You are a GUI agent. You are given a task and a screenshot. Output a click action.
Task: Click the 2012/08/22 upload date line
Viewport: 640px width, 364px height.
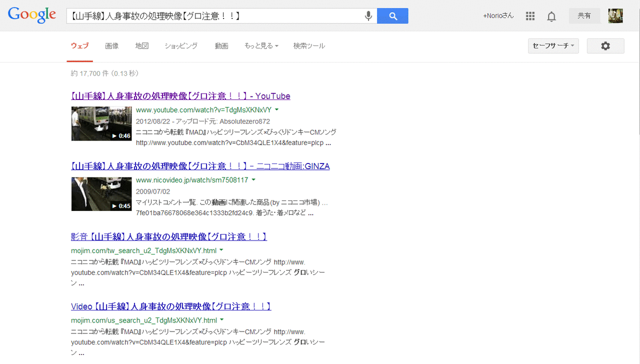[203, 121]
